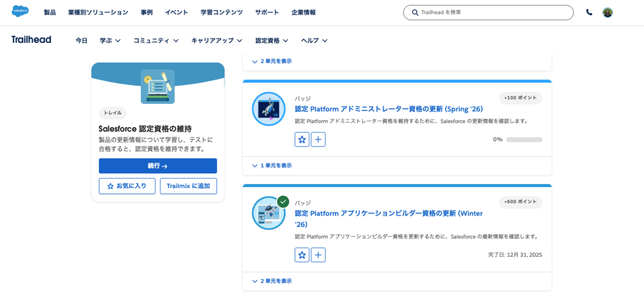Click the 続行 button

click(x=158, y=166)
